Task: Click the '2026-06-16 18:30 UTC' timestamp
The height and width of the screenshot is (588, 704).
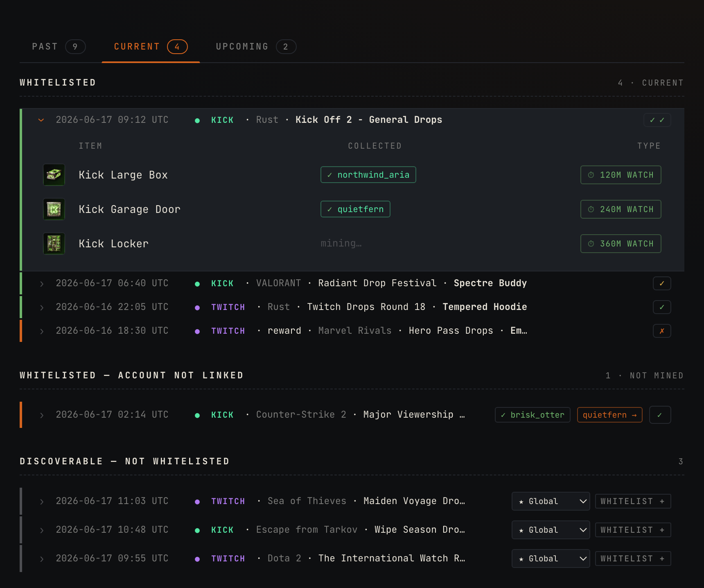Action: (112, 331)
